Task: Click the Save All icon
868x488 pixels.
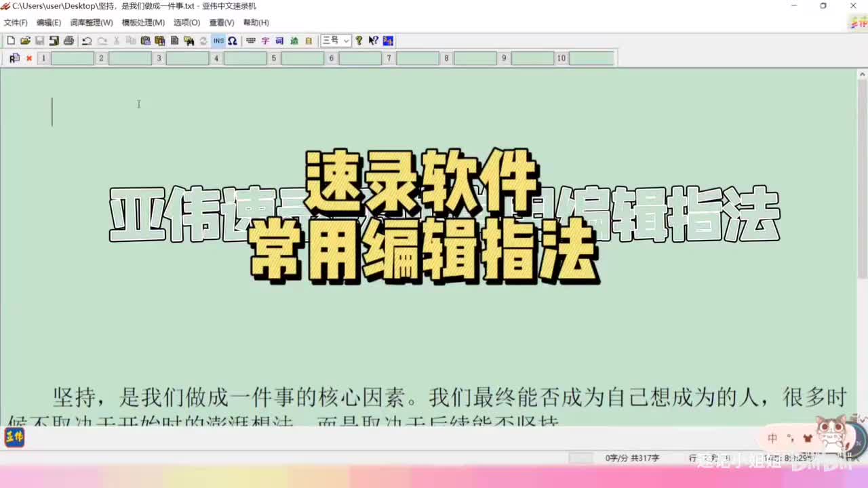Action: (54, 41)
